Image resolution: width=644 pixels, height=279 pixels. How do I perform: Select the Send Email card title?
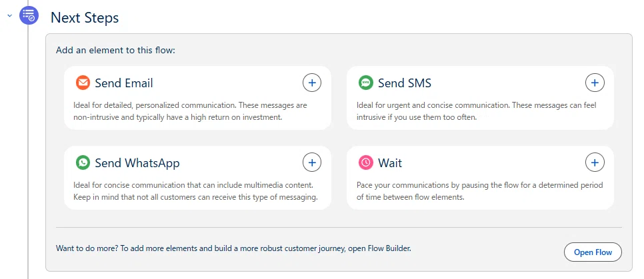(x=124, y=83)
